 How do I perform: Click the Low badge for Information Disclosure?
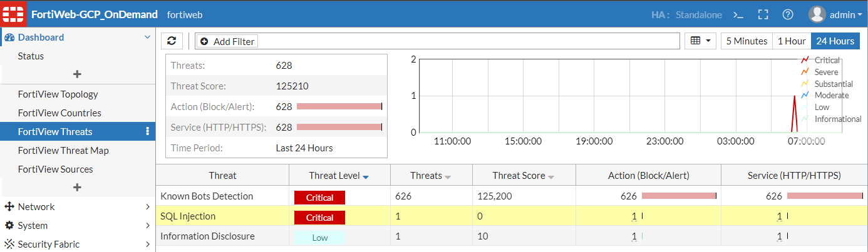(x=319, y=238)
